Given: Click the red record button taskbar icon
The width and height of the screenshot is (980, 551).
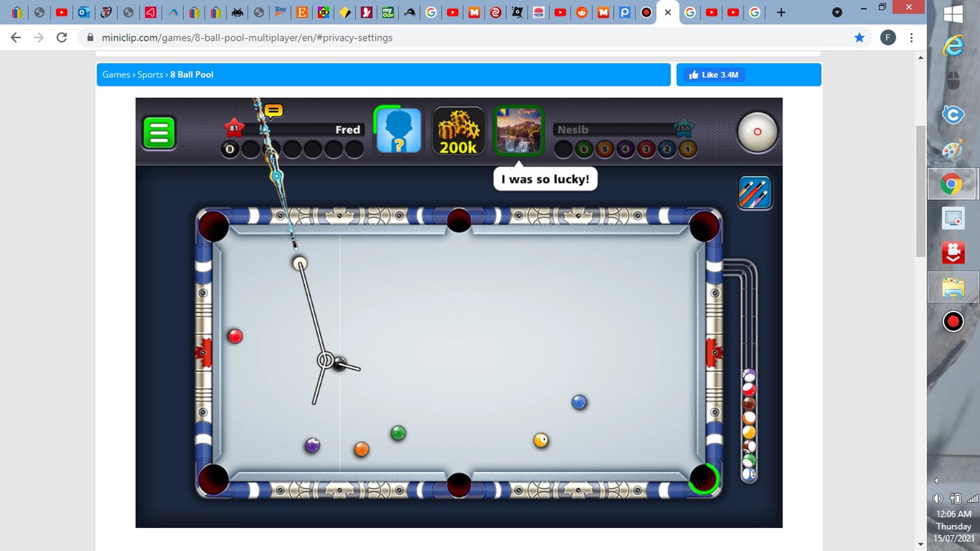Looking at the screenshot, I should [x=953, y=321].
